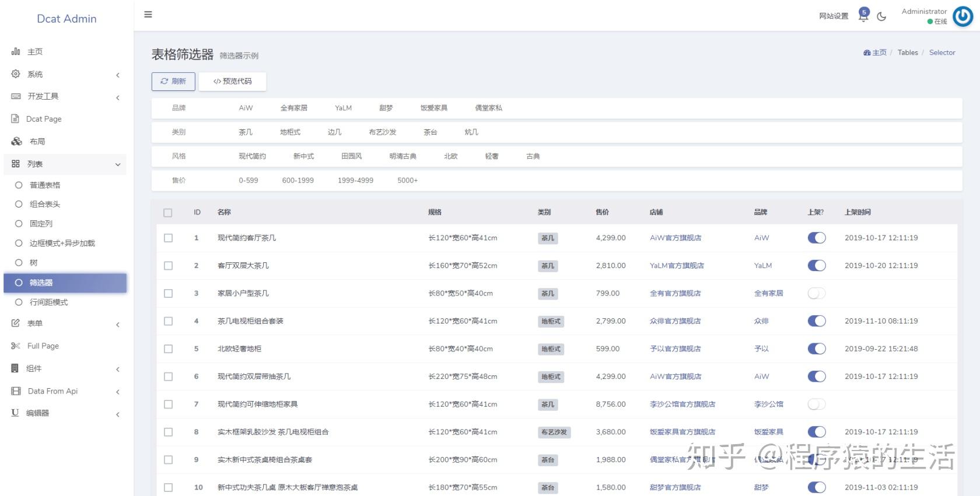Check the checkbox for row 茶几电视柜组合套装
Viewport: 980px width, 496px height.
pos(168,321)
